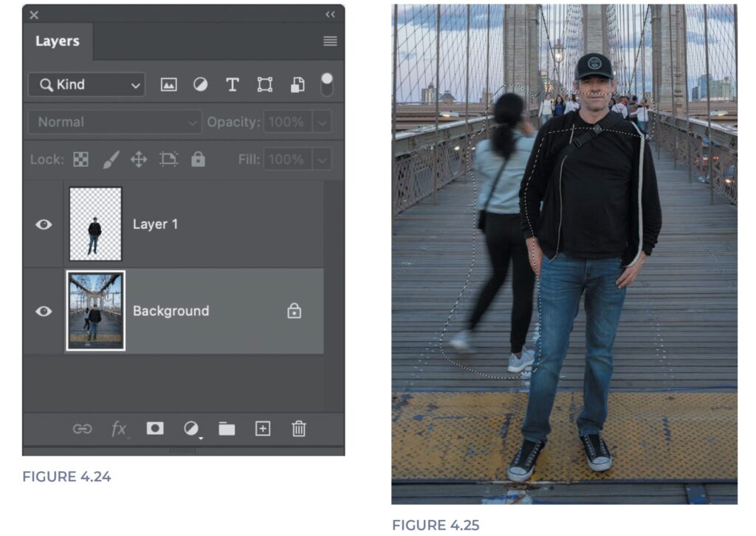The image size is (756, 536).
Task: Open the Normal blend mode dropdown
Action: pos(114,122)
